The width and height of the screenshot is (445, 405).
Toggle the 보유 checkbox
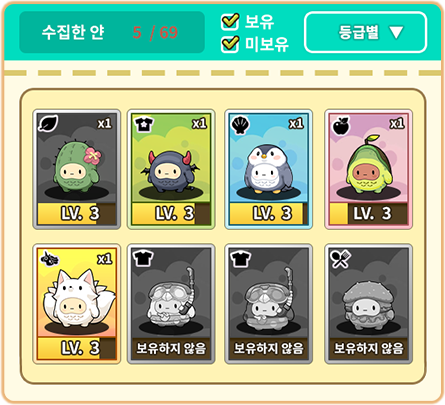230,21
